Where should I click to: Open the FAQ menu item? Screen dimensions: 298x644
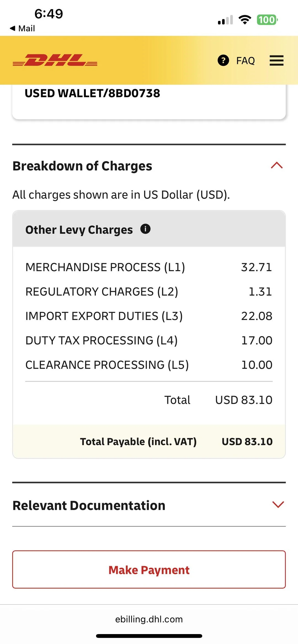(x=245, y=60)
